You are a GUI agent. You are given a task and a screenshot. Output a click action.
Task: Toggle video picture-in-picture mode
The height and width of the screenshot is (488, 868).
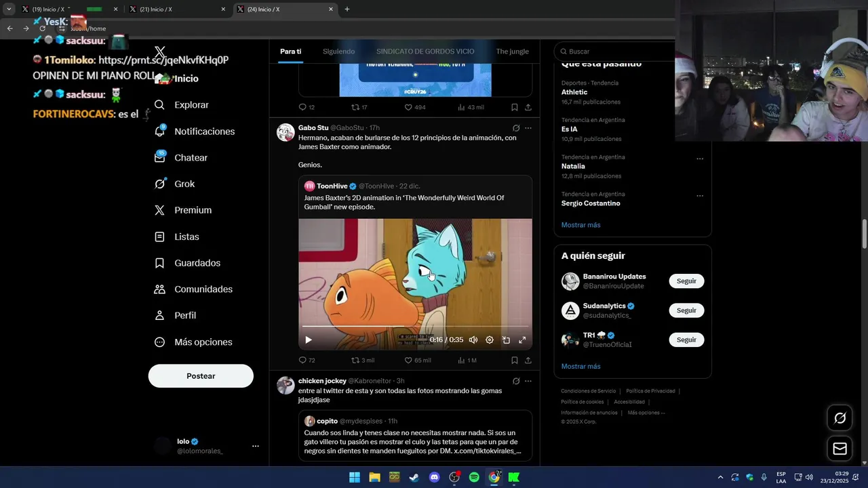(x=506, y=340)
